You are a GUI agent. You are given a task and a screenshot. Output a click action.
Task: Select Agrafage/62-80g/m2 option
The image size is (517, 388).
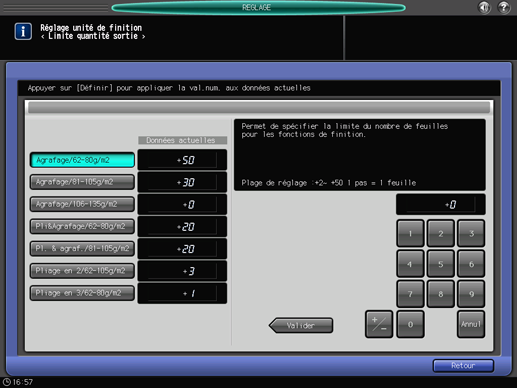point(82,160)
